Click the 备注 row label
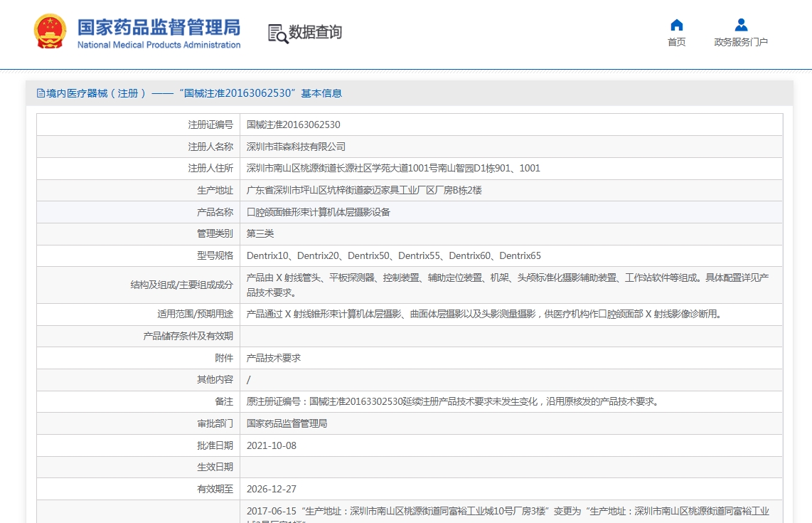Image resolution: width=812 pixels, height=523 pixels. tap(224, 402)
